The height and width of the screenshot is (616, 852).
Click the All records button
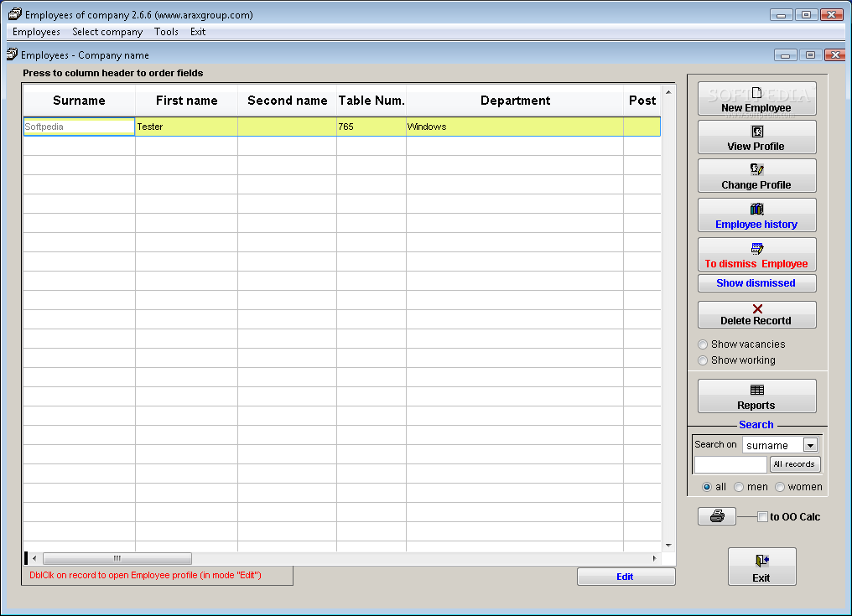pos(794,464)
